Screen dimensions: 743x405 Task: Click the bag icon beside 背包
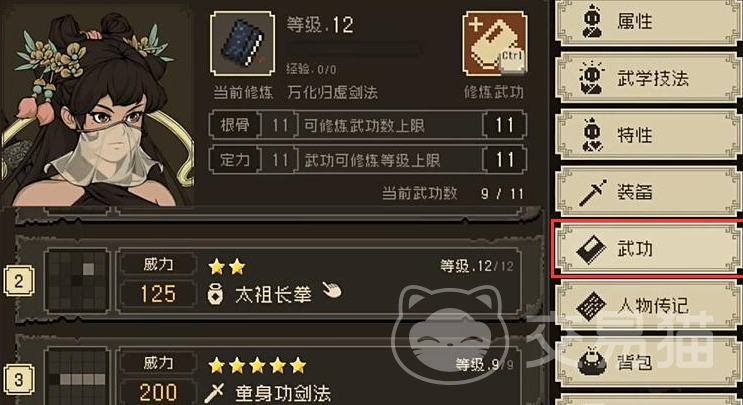pos(590,362)
